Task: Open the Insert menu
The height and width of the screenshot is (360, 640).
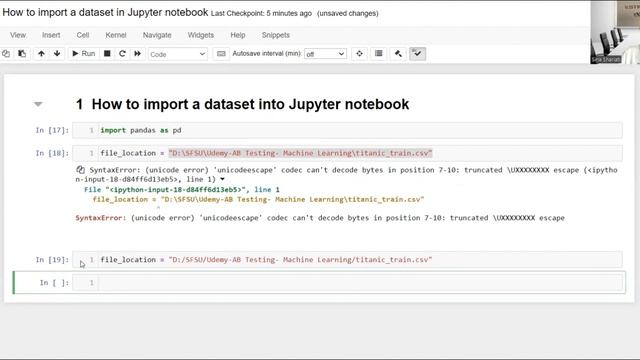Action: tap(51, 35)
